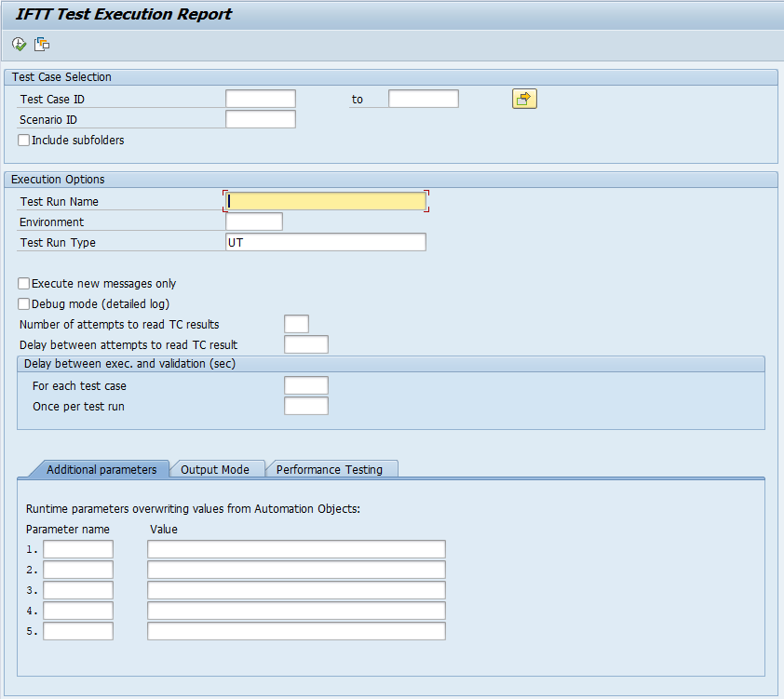The width and height of the screenshot is (784, 699).
Task: Enable the Include subfolders checkbox
Action: (x=24, y=141)
